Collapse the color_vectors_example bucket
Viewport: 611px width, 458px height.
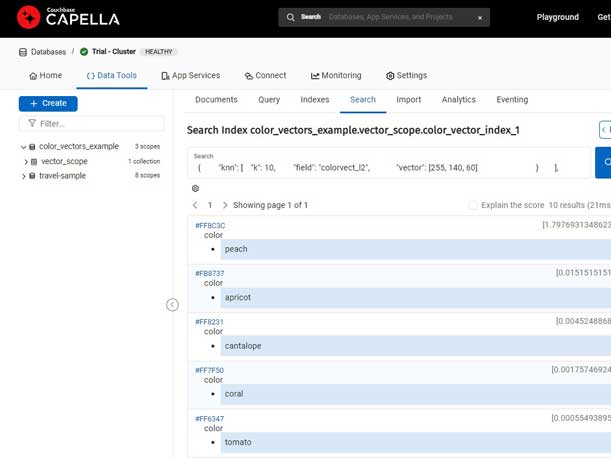pyautogui.click(x=23, y=147)
